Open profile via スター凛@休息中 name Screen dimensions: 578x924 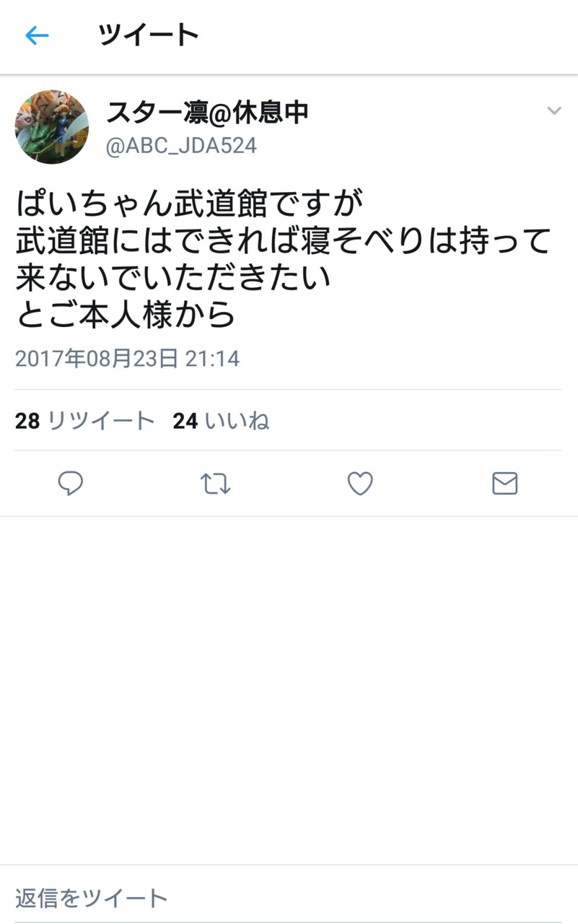click(x=207, y=112)
